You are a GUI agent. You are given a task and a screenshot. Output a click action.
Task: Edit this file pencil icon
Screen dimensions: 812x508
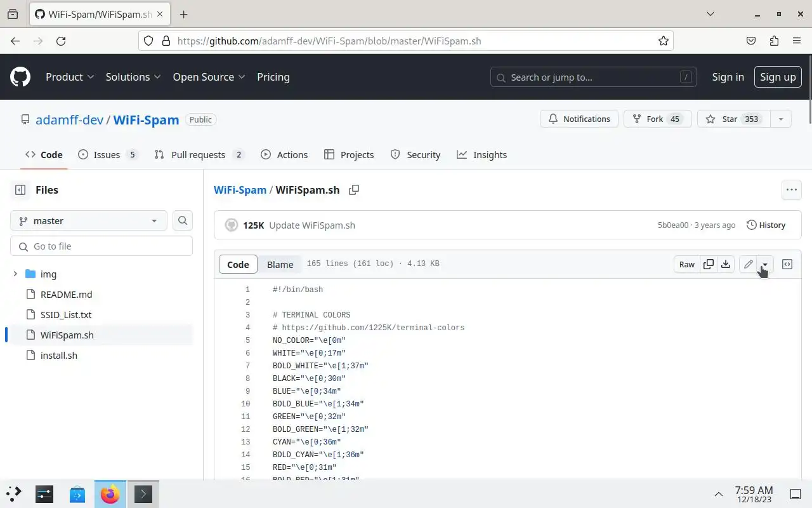click(x=749, y=264)
